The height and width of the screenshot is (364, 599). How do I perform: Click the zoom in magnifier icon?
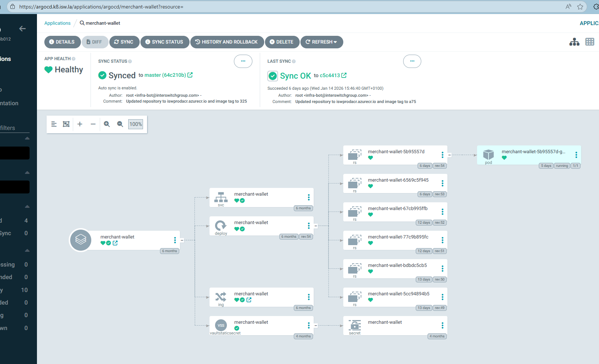pyautogui.click(x=107, y=124)
